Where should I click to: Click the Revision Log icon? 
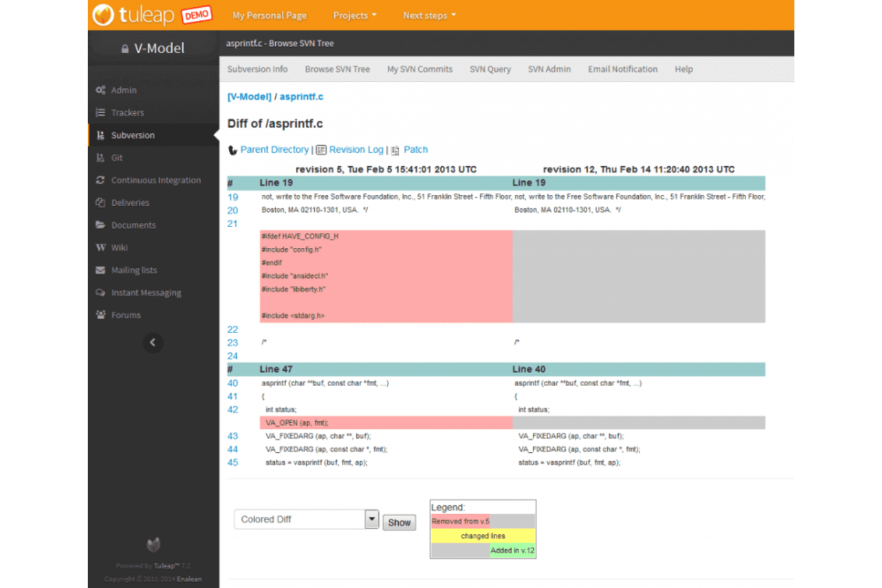[321, 150]
